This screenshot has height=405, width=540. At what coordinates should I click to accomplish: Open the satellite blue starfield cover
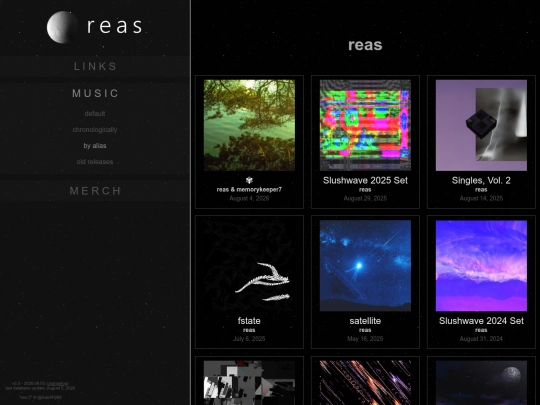(365, 266)
